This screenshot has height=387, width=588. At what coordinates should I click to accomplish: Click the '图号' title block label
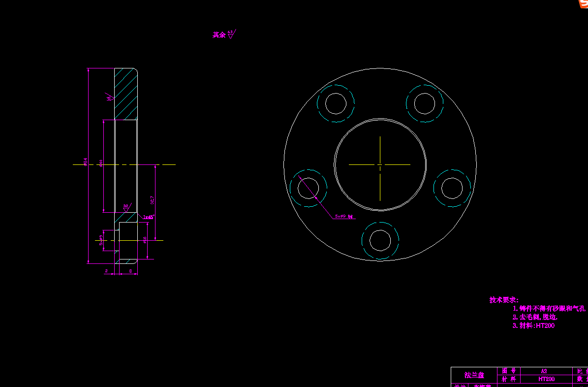(509, 371)
